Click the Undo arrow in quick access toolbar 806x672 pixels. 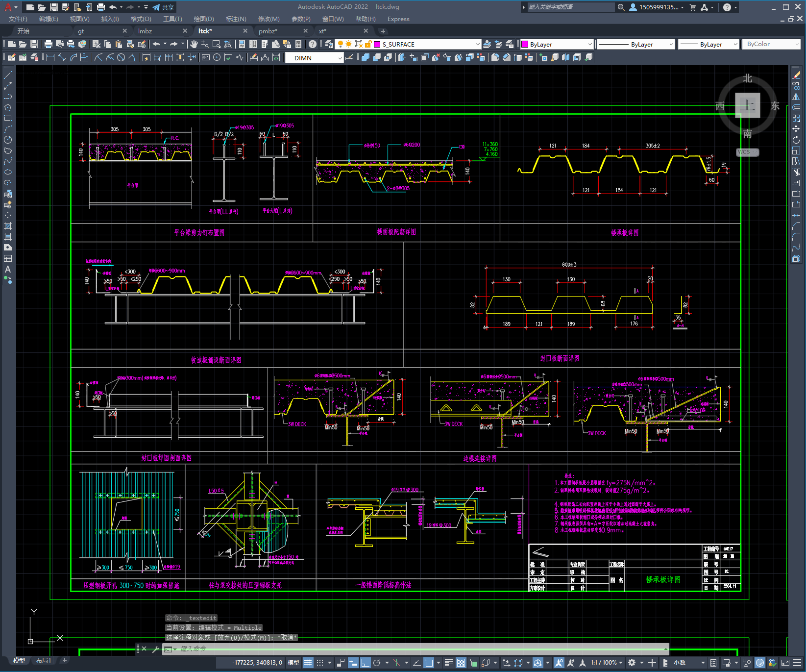pos(113,7)
